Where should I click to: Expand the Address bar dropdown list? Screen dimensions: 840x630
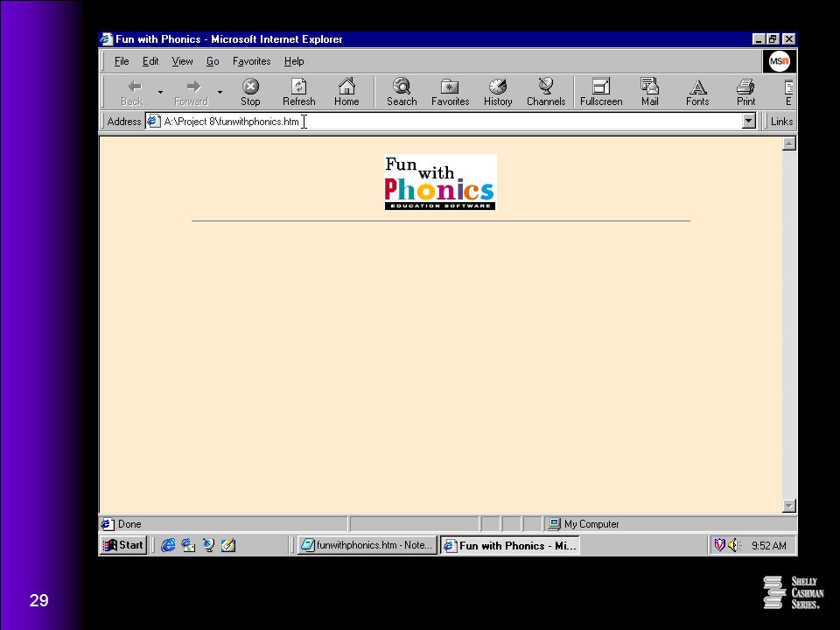pyautogui.click(x=749, y=121)
